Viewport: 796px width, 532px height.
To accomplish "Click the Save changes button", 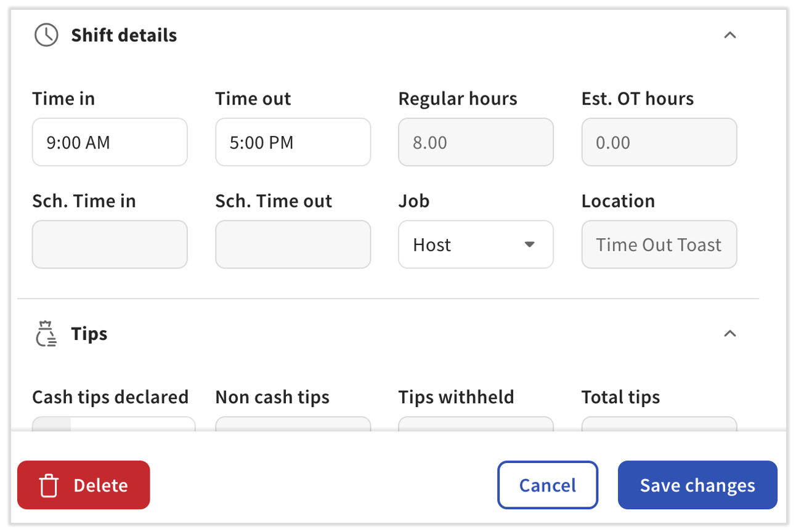I will pyautogui.click(x=697, y=485).
